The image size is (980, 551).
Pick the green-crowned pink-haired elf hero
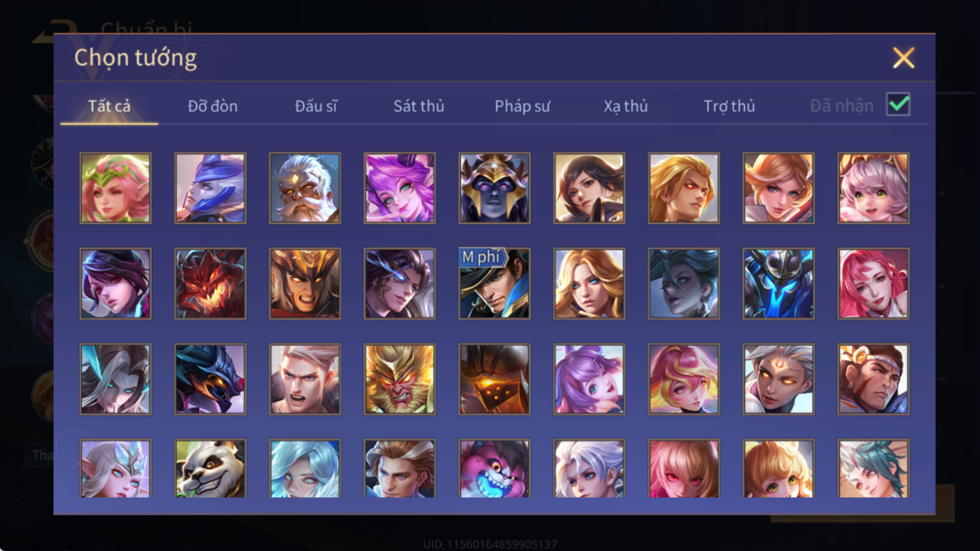[x=115, y=188]
